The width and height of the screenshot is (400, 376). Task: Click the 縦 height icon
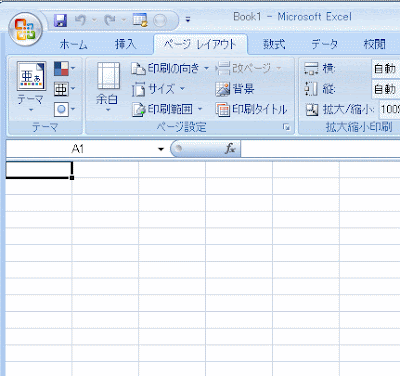click(311, 89)
